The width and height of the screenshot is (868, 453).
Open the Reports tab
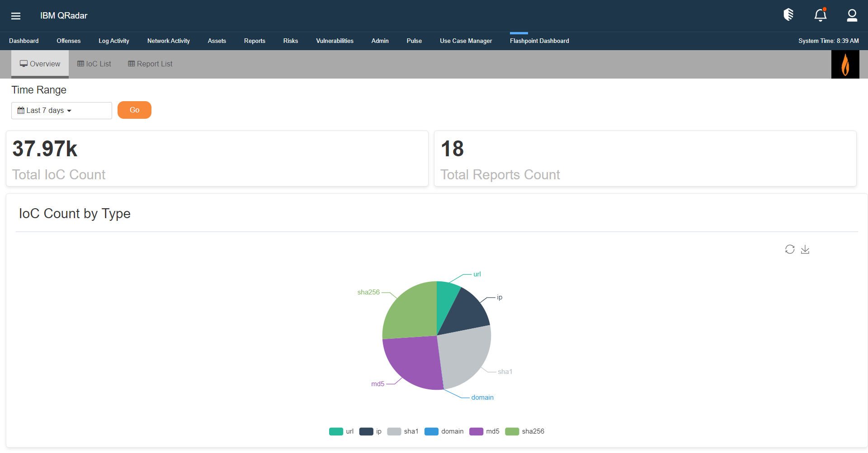[255, 41]
